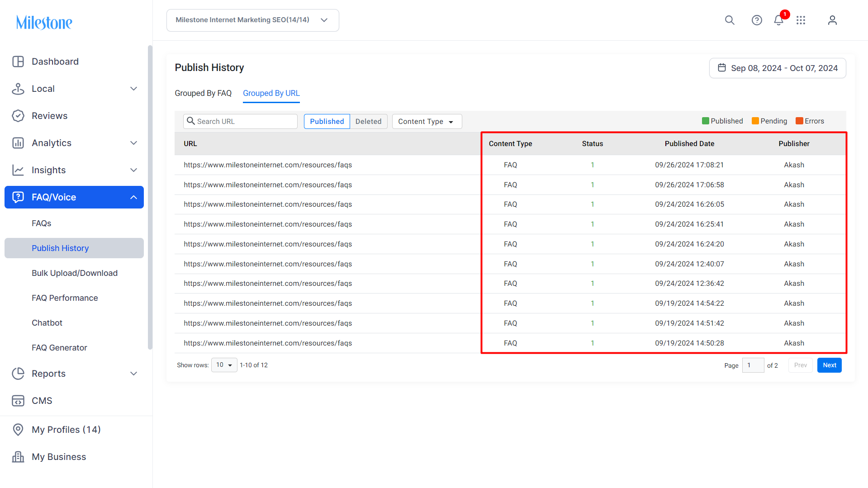Open the help question mark icon
The height and width of the screenshot is (488, 868).
tap(757, 20)
